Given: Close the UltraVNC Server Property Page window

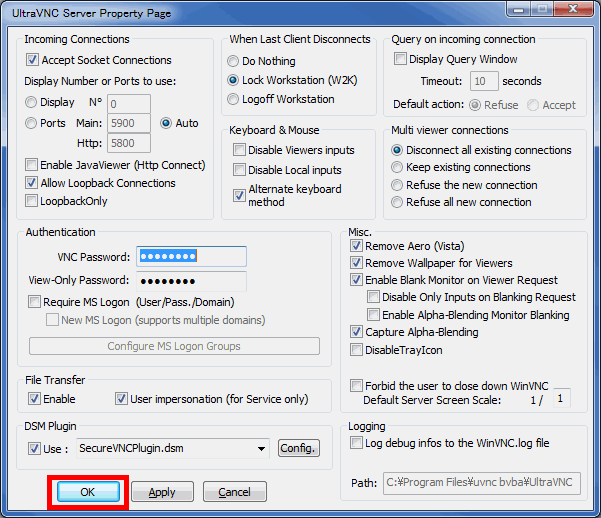Looking at the screenshot, I should point(573,9).
